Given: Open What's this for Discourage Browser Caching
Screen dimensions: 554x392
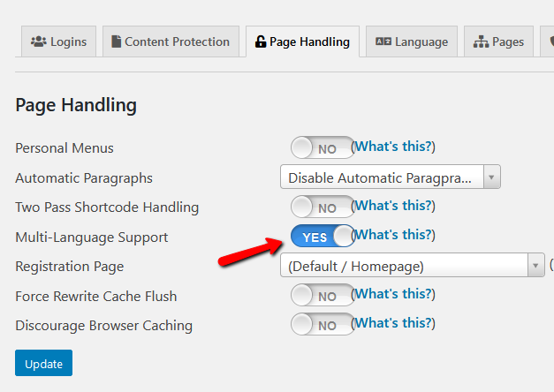Looking at the screenshot, I should (x=393, y=323).
